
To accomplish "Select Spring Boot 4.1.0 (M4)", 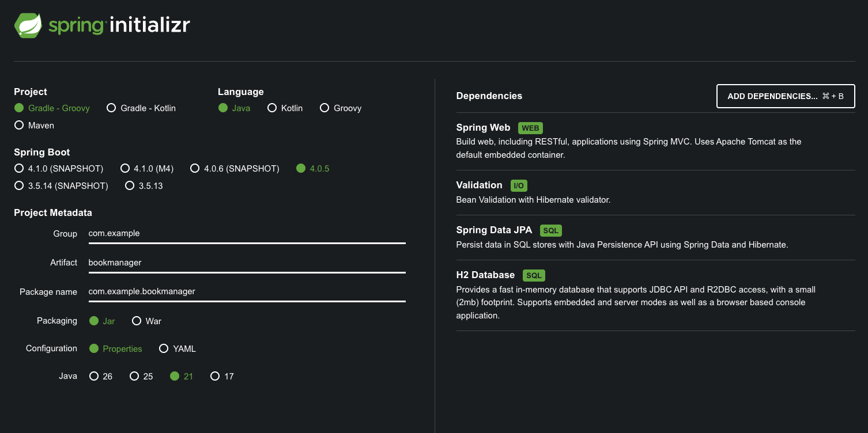I will [x=147, y=169].
